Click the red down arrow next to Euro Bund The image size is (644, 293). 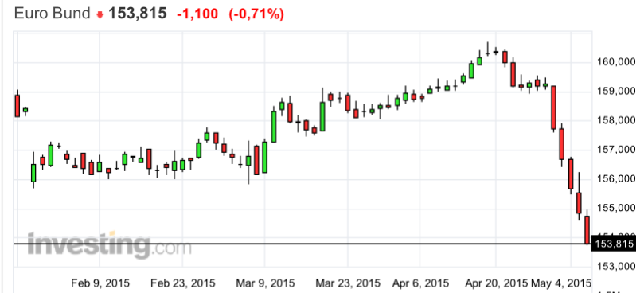(99, 15)
